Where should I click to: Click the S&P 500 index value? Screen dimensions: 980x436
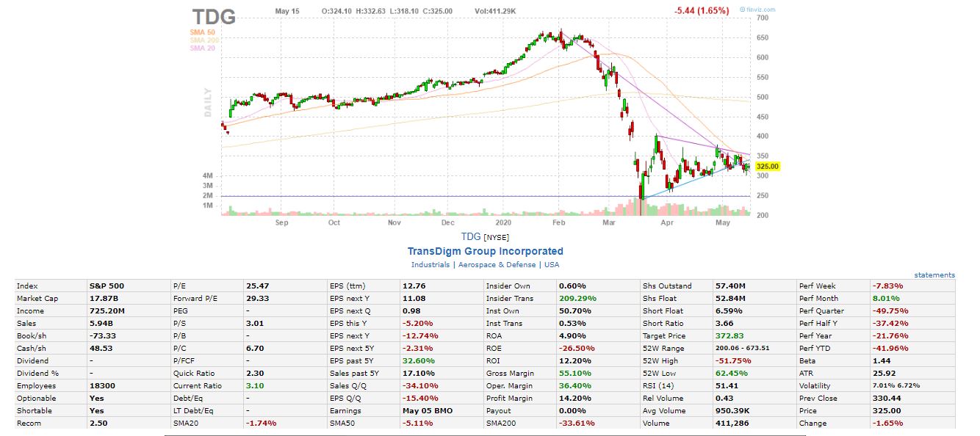[107, 286]
